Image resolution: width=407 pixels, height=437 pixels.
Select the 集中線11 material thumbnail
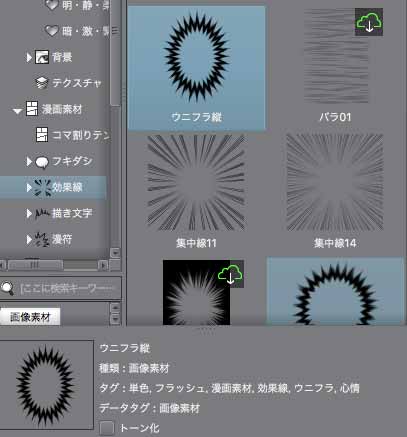point(196,182)
